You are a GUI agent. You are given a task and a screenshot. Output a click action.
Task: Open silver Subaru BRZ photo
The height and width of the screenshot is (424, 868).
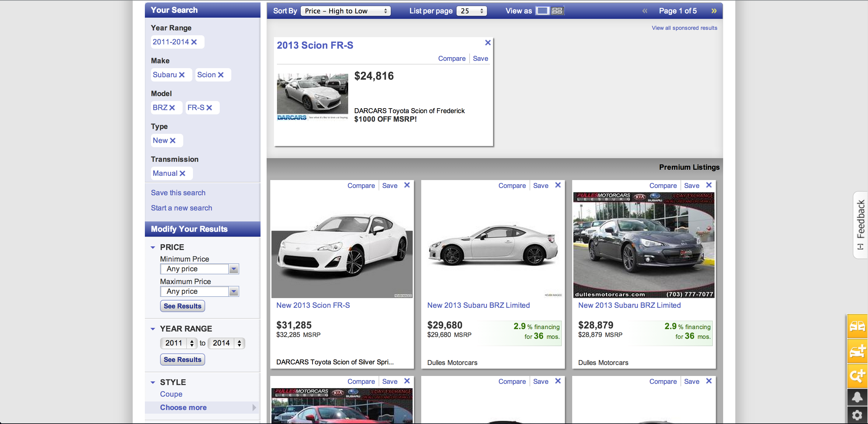click(x=493, y=245)
